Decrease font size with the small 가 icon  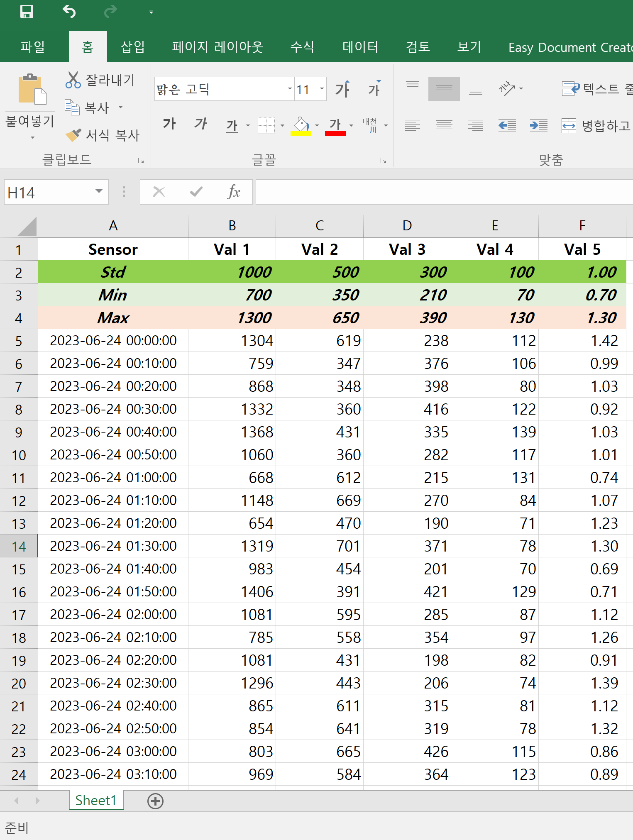coord(374,89)
